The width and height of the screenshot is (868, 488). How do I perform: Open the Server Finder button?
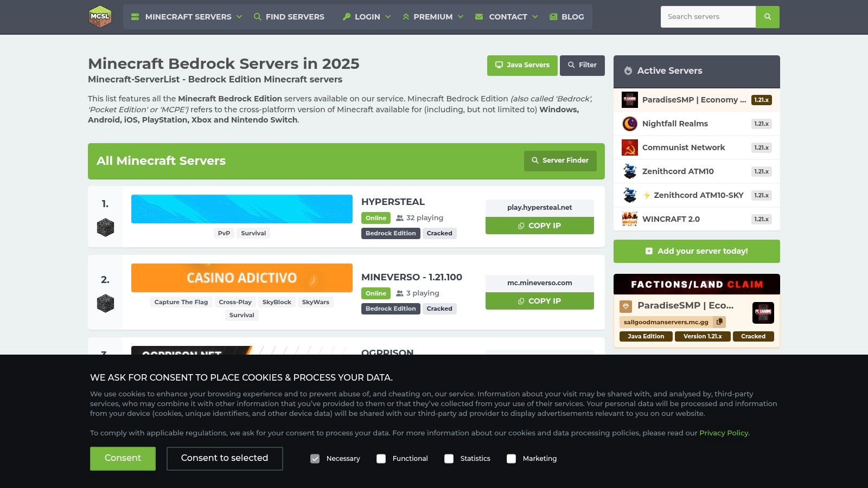560,160
